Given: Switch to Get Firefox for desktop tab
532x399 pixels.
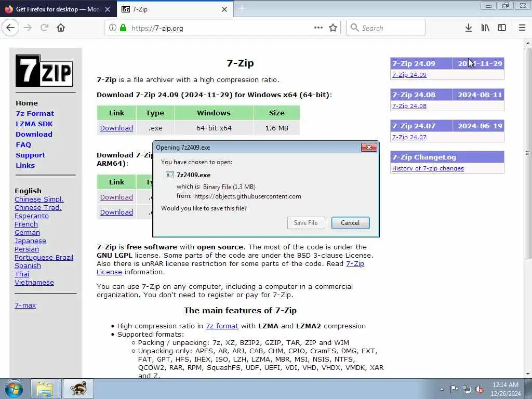Looking at the screenshot, I should 58,9.
